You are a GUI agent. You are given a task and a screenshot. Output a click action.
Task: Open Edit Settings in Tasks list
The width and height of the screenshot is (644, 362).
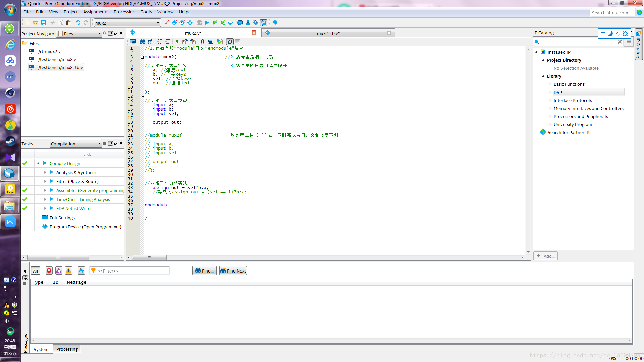point(62,218)
